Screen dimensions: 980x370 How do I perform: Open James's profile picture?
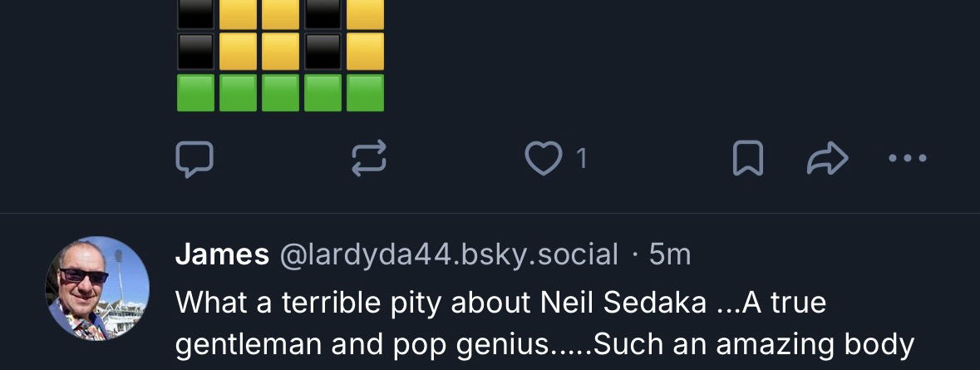[x=97, y=288]
